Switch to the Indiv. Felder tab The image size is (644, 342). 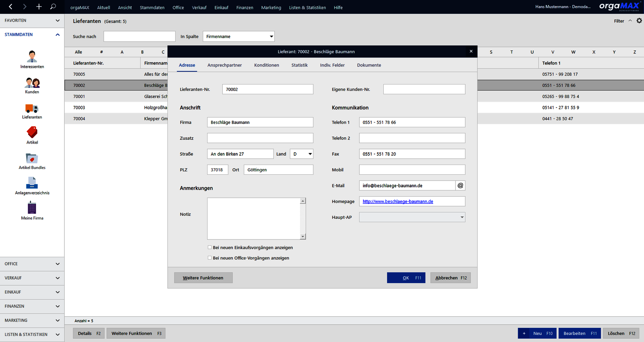click(332, 65)
